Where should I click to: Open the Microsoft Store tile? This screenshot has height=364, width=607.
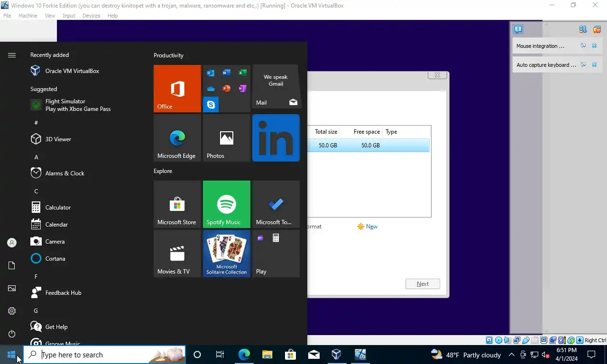pyautogui.click(x=177, y=204)
